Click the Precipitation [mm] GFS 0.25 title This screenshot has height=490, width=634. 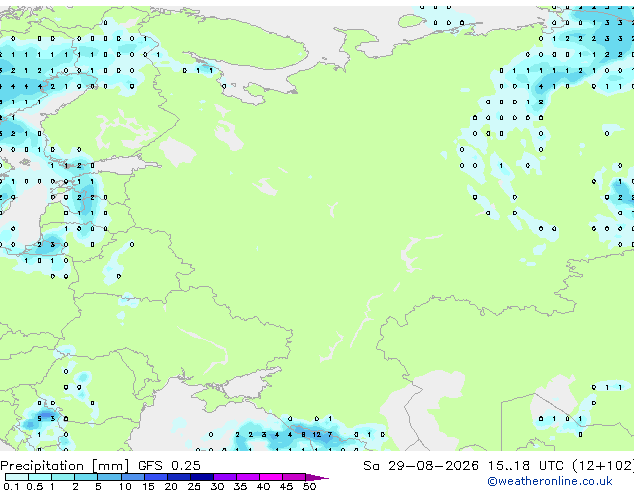click(x=100, y=466)
